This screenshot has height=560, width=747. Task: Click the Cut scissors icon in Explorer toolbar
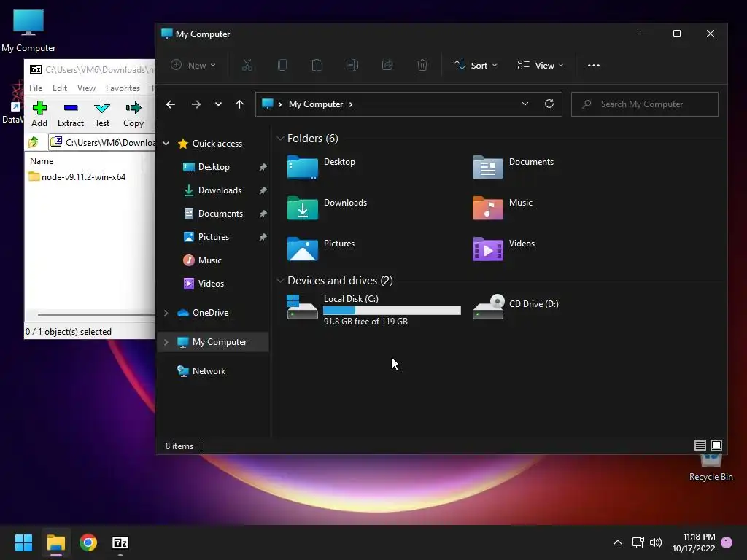click(247, 65)
